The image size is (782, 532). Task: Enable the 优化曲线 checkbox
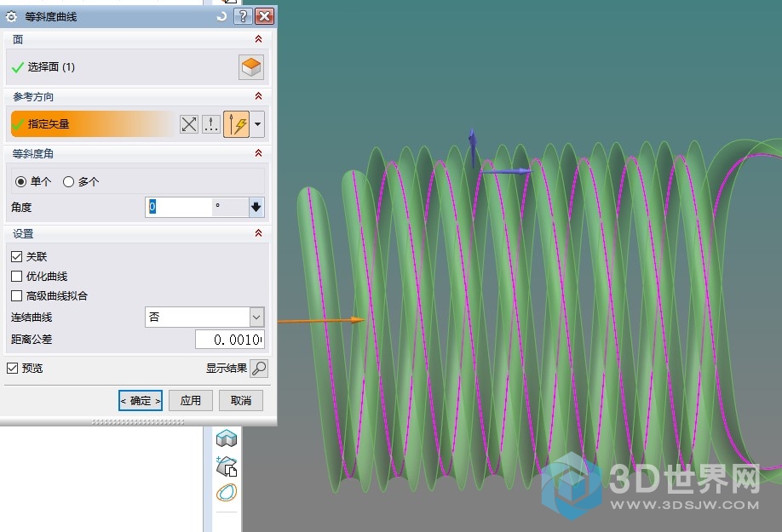click(x=16, y=276)
